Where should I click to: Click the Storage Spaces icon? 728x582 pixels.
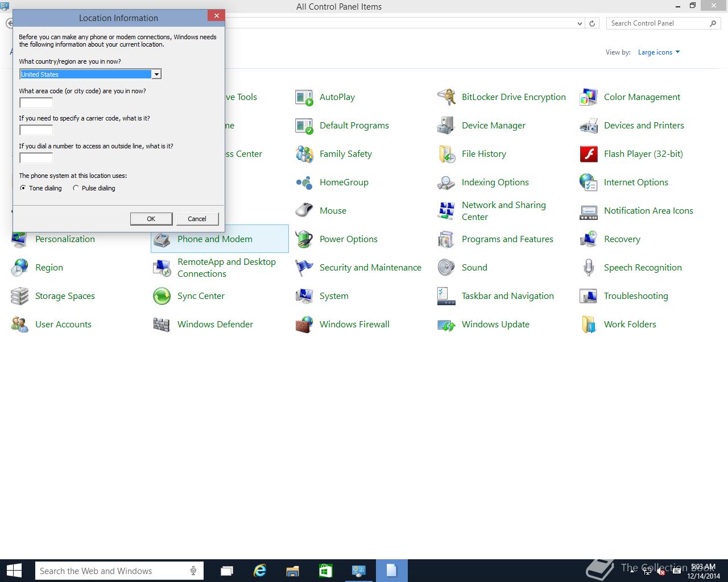[x=20, y=296]
